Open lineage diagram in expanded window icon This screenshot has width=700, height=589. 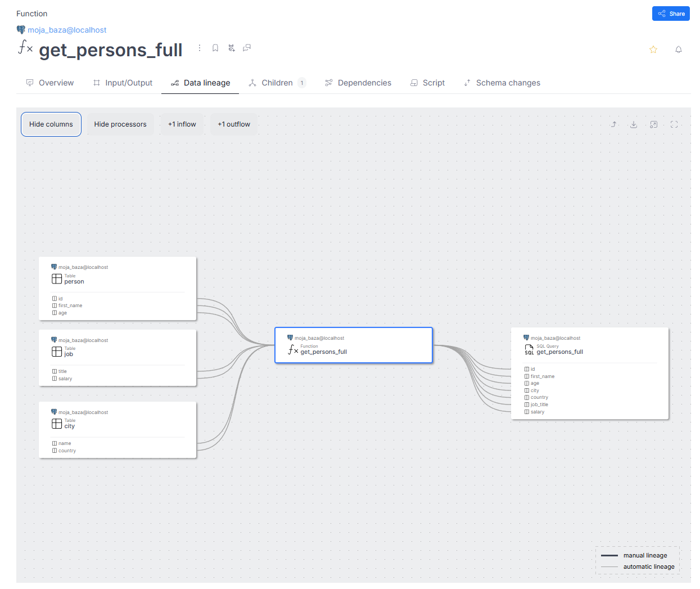(x=653, y=124)
